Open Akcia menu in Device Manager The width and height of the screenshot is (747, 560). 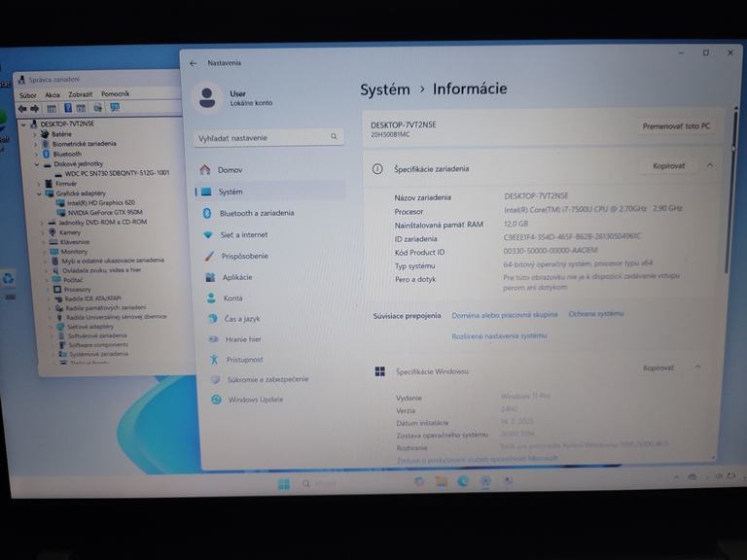click(53, 95)
